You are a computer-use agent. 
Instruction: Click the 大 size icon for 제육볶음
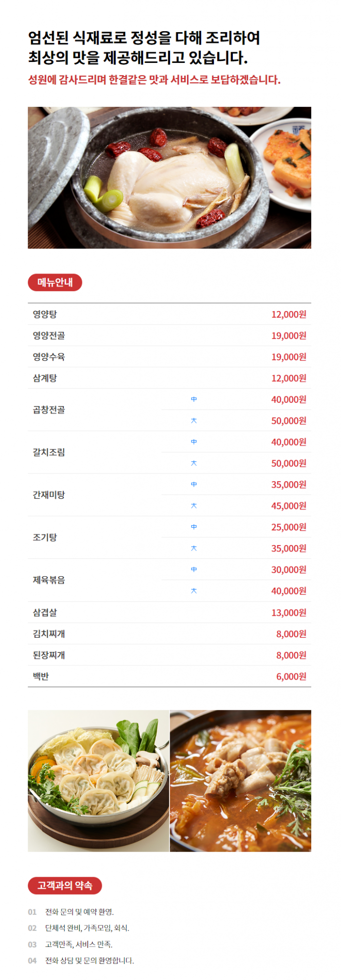point(194,591)
